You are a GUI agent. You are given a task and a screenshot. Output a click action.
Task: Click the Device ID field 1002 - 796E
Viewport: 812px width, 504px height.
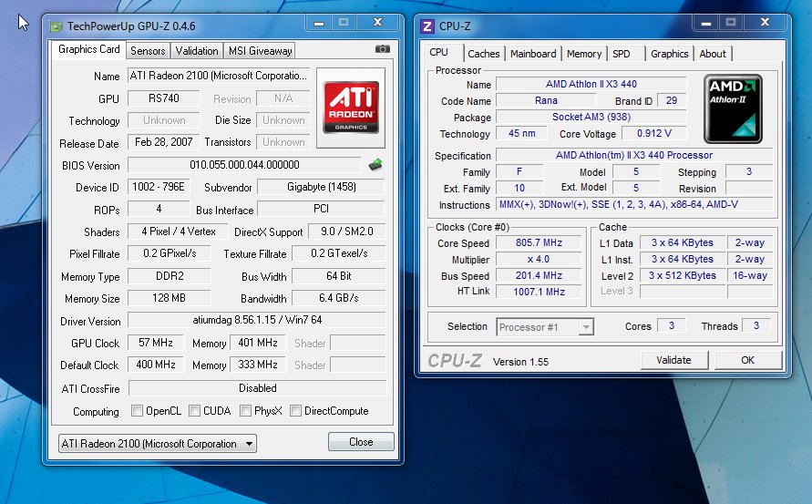coord(159,187)
